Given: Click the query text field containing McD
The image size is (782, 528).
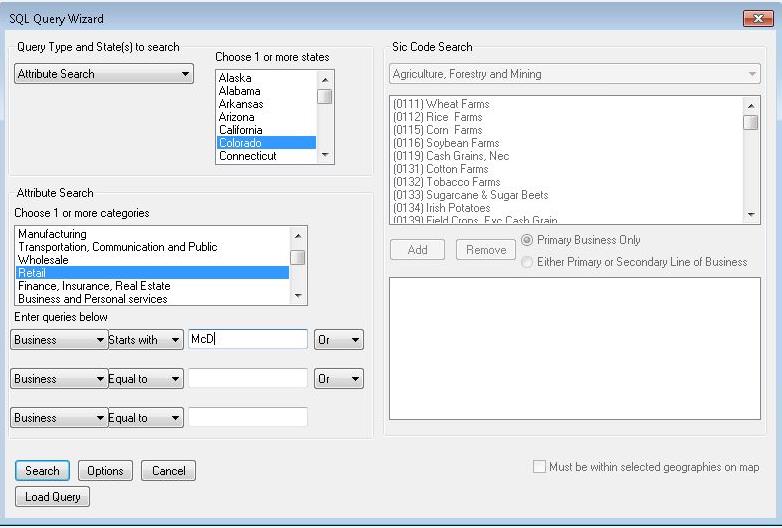Looking at the screenshot, I should (x=247, y=340).
